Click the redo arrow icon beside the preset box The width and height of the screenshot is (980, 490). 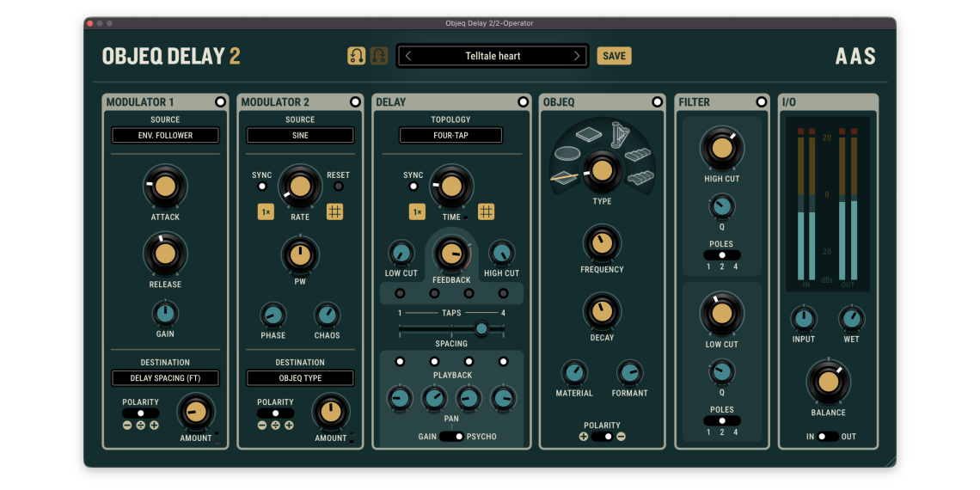pyautogui.click(x=379, y=56)
